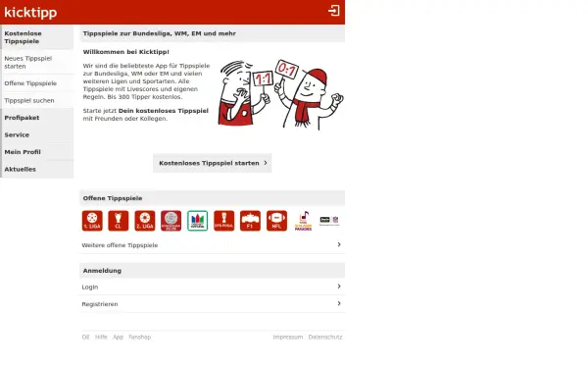Open the Impressum footer link
588x368 pixels.
[x=287, y=337]
